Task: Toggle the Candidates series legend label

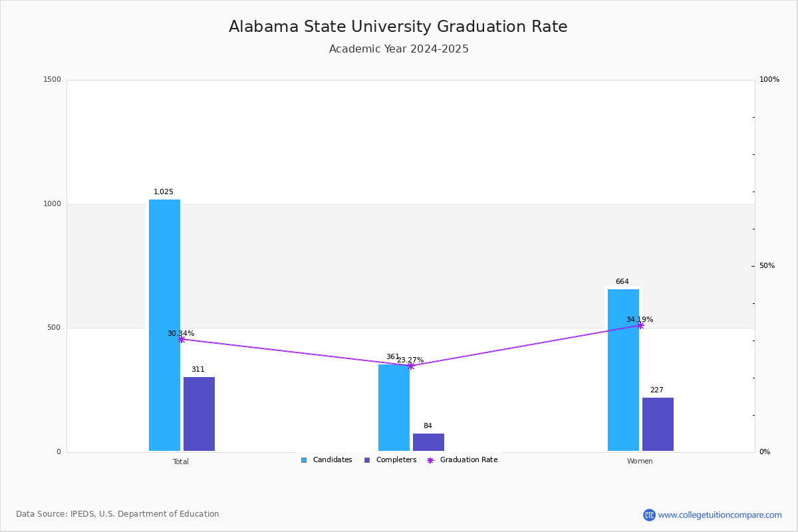Action: point(332,460)
